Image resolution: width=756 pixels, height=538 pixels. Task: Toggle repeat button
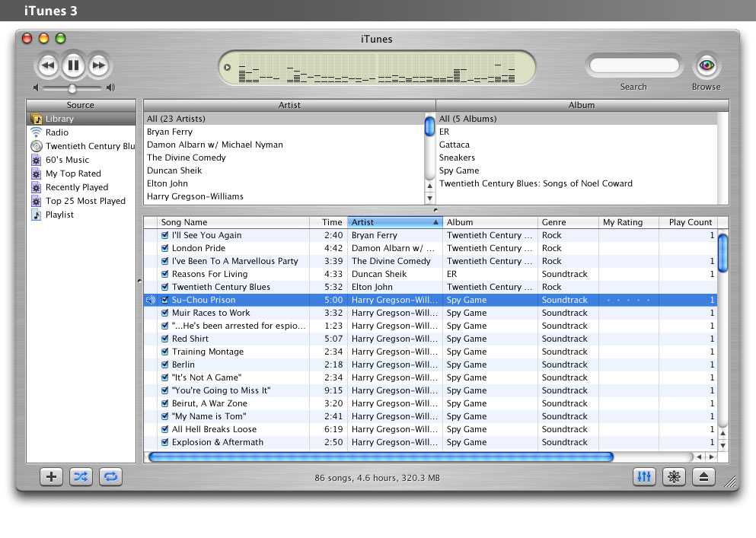[110, 477]
